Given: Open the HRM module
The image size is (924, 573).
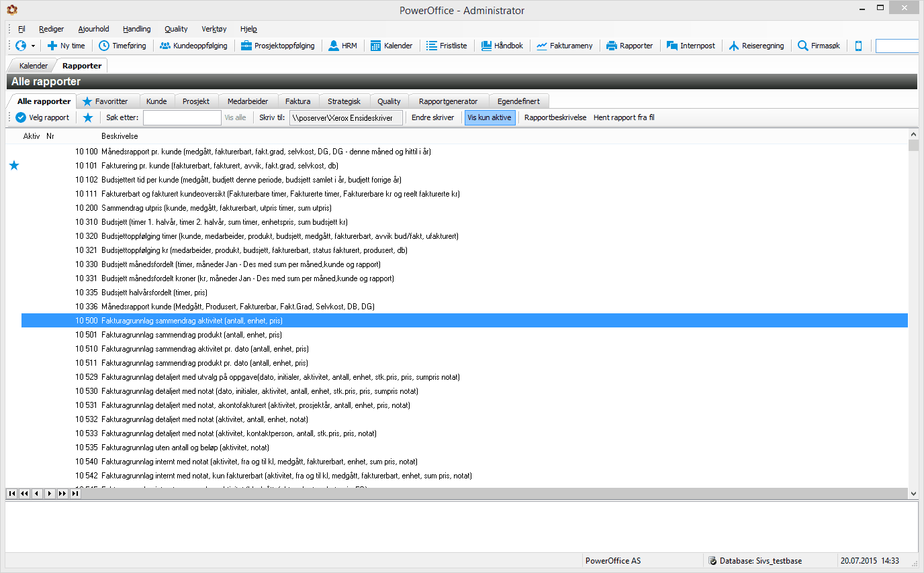Looking at the screenshot, I should (342, 46).
